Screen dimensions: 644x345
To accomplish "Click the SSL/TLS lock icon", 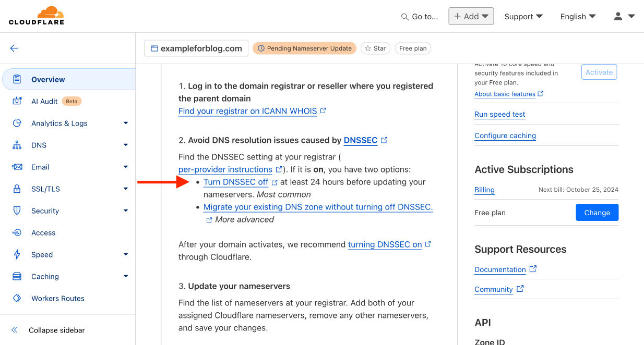I will 17,189.
